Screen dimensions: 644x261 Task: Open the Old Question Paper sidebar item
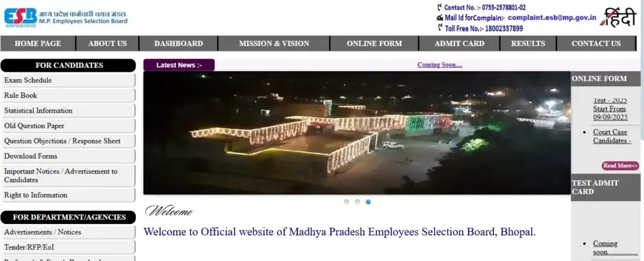(x=68, y=126)
